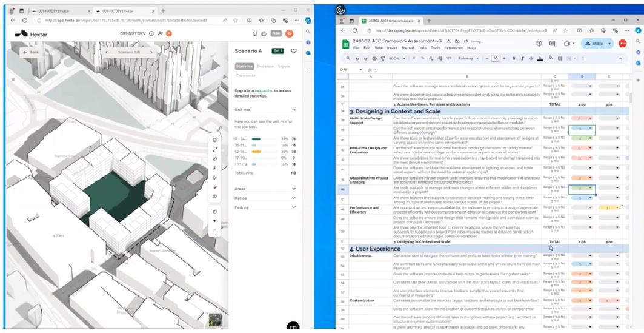Zoom in on the Hektar map
Viewport: 644px width, 333px height.
214,221
